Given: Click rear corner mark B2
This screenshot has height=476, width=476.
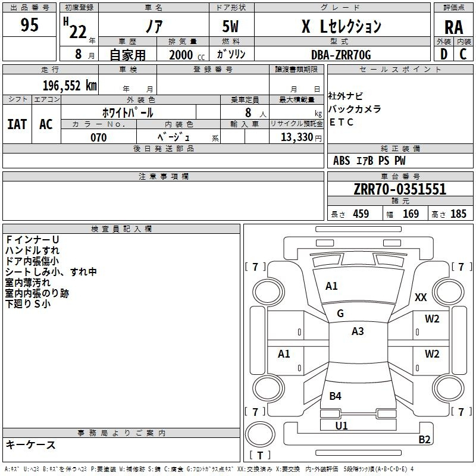Looking at the screenshot, I should coord(424,440).
